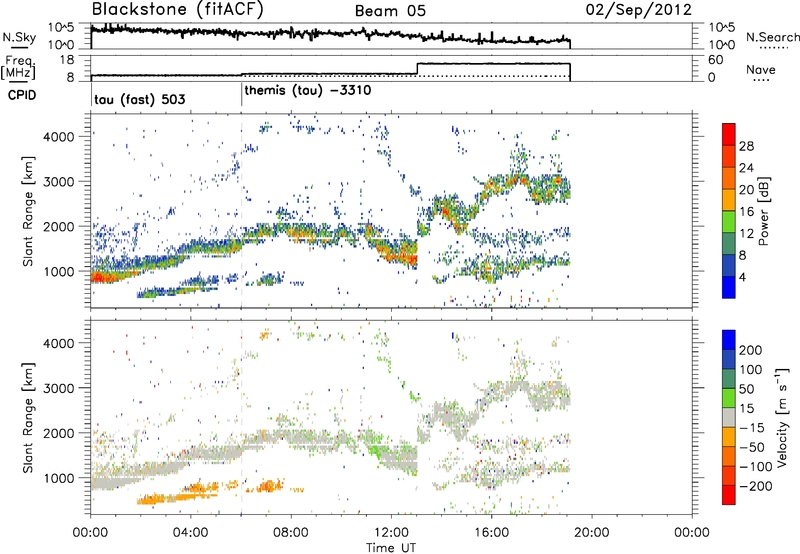Click the 'Time UT' axis label
Screen dimensions: 800x554
[391, 548]
